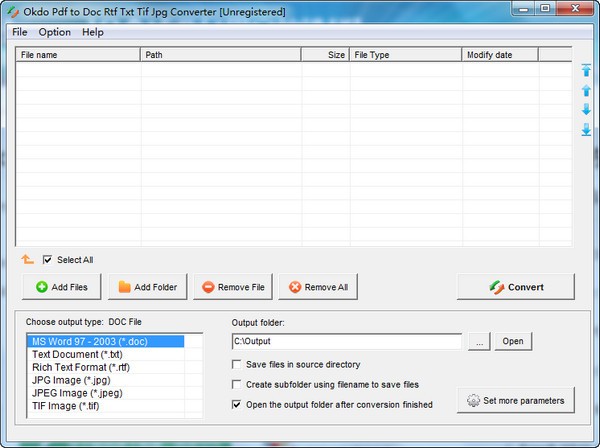Sort by the Size column header

click(x=325, y=55)
